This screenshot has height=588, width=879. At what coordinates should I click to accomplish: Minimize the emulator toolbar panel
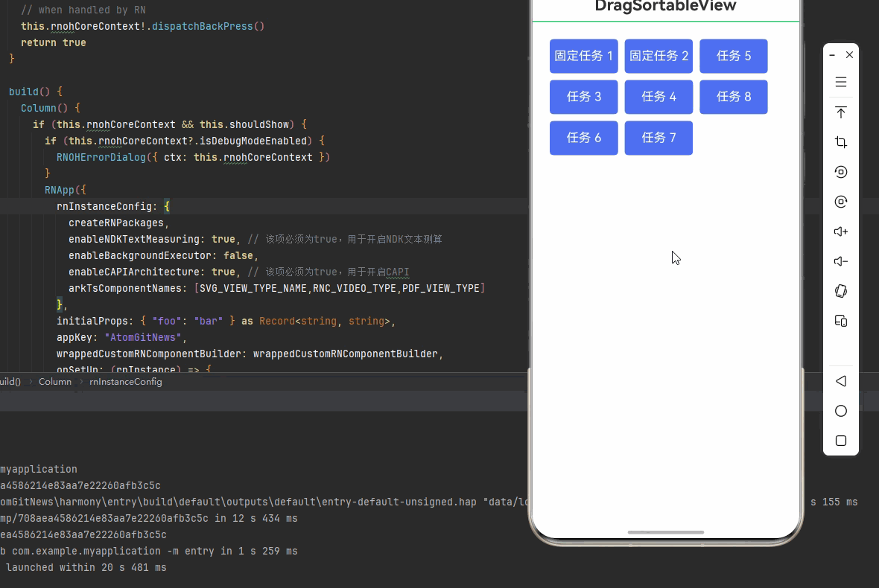click(832, 55)
